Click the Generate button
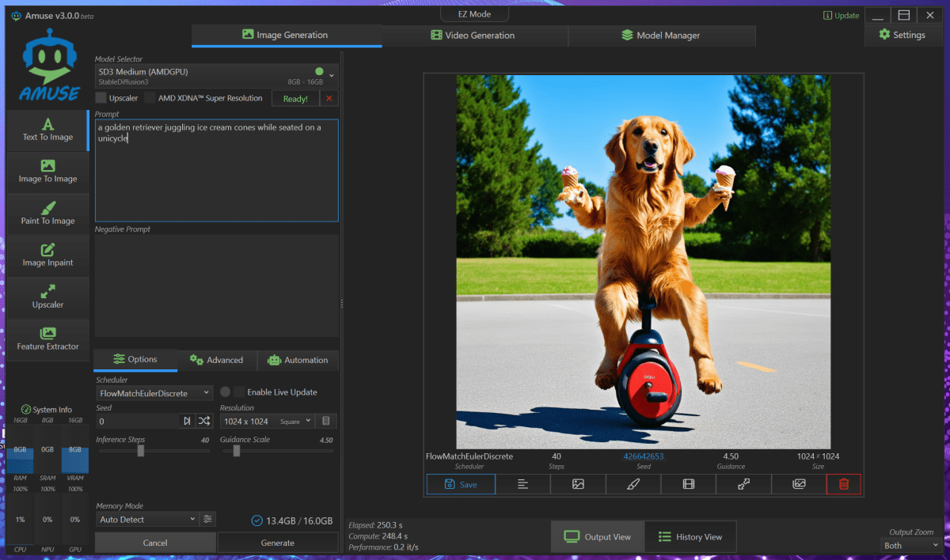Viewport: 950px width, 560px height. pyautogui.click(x=277, y=543)
